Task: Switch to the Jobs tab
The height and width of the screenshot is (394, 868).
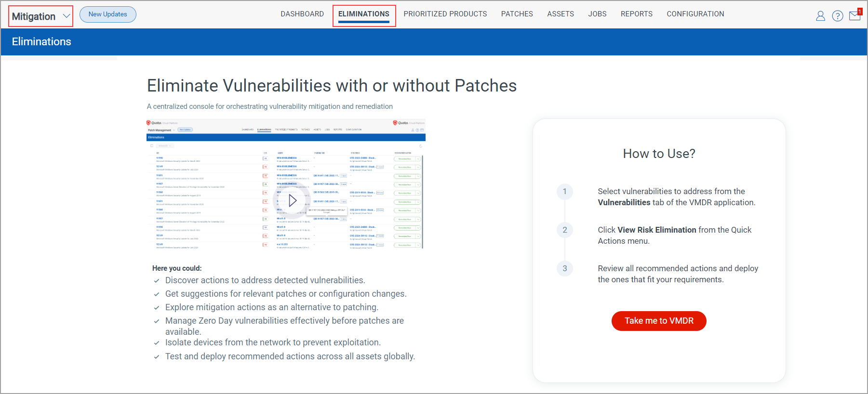Action: [x=597, y=14]
